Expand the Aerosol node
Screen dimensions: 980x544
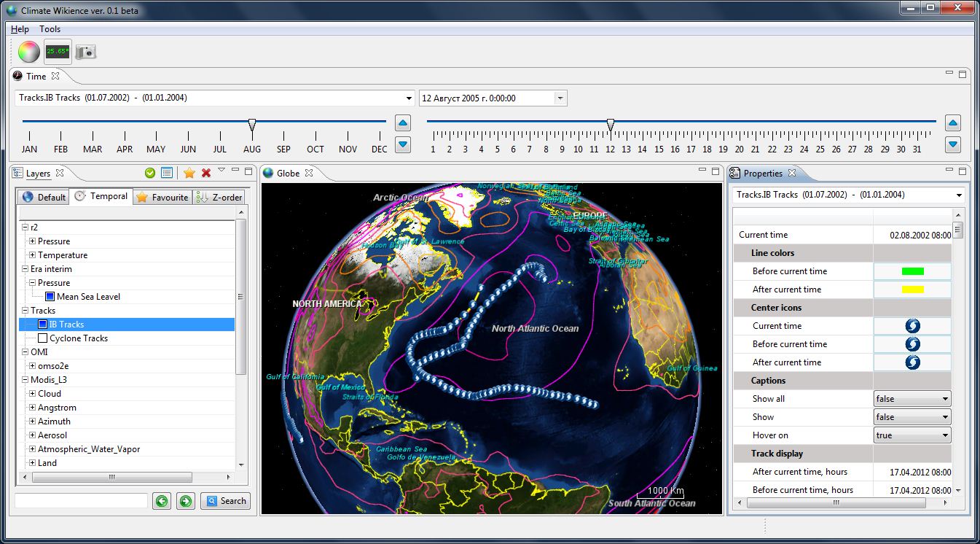32,435
